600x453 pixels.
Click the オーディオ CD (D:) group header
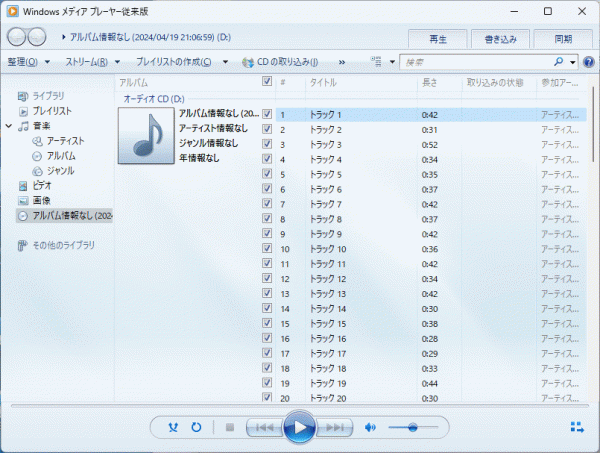point(154,99)
